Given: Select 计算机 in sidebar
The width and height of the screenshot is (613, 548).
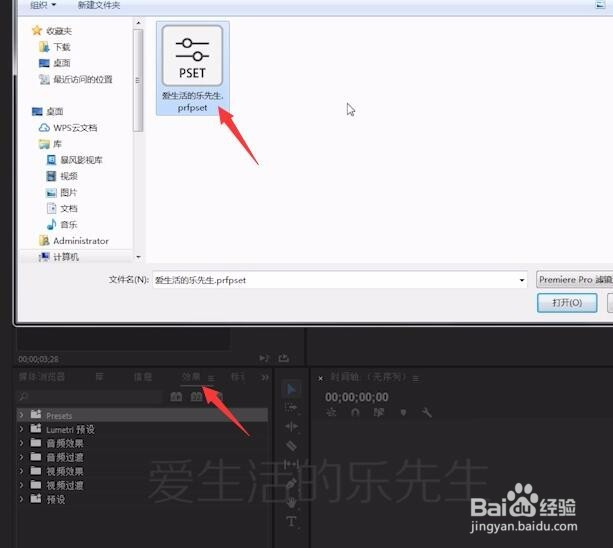Looking at the screenshot, I should click(x=59, y=257).
